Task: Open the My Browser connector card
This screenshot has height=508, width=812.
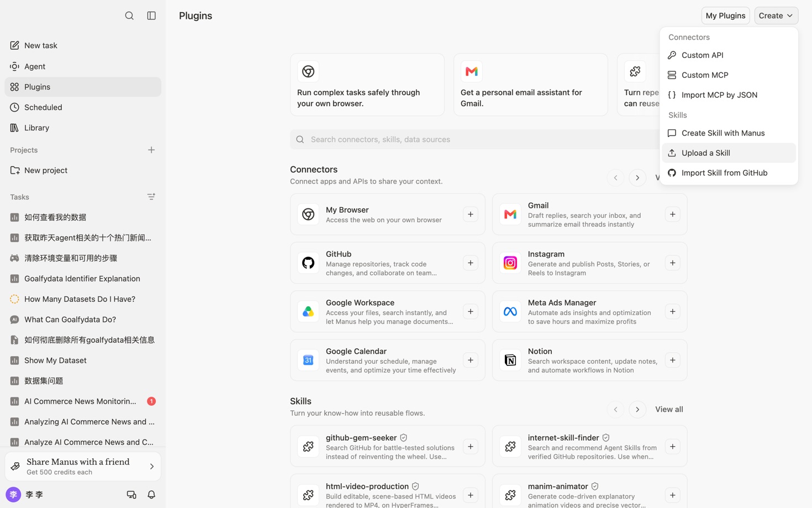Action: click(388, 214)
